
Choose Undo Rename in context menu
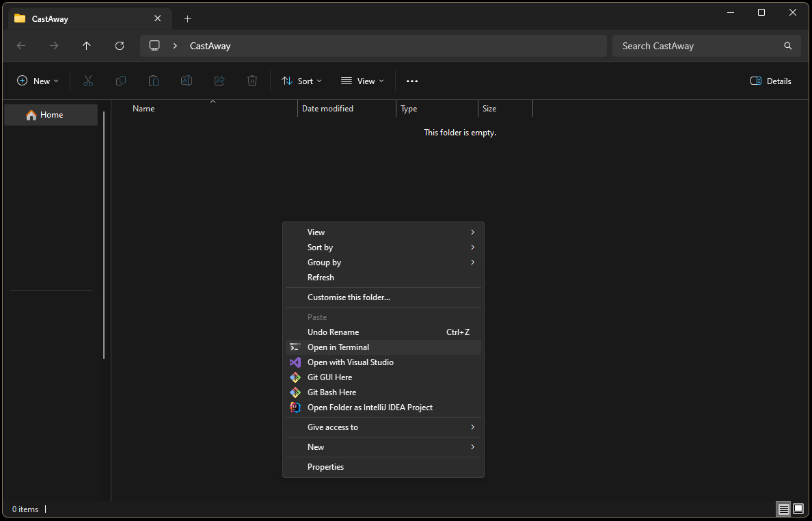click(x=333, y=332)
